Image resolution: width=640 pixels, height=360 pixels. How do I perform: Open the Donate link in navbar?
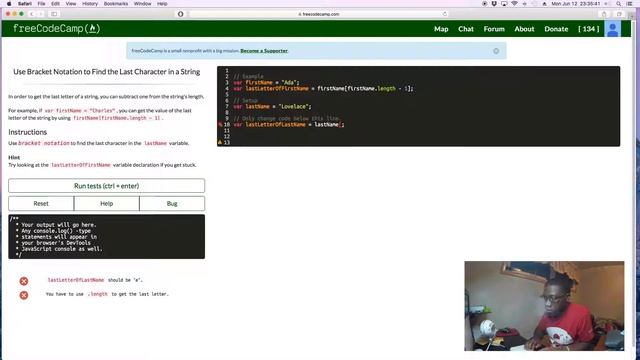pyautogui.click(x=556, y=29)
